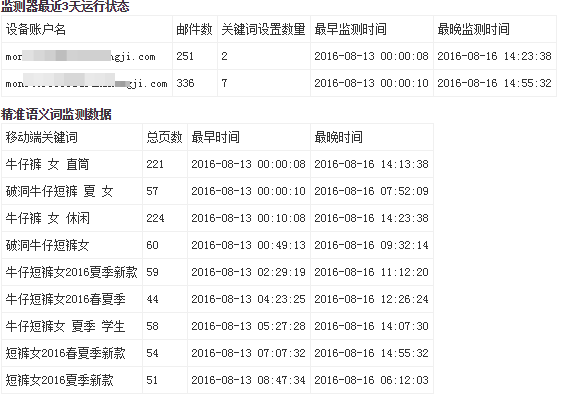Viewport: 568px width, 403px height.
Task: Click latest time 2016-08-16 14:07:30
Action: click(x=371, y=326)
